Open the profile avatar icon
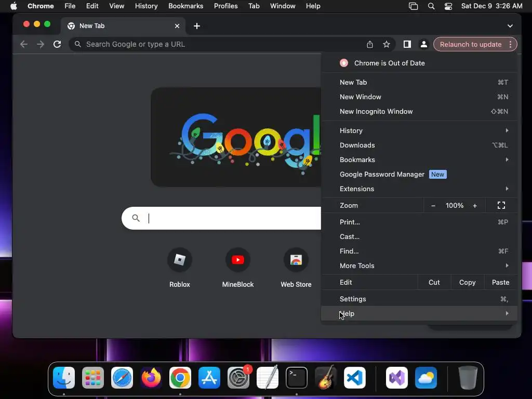 [424, 44]
